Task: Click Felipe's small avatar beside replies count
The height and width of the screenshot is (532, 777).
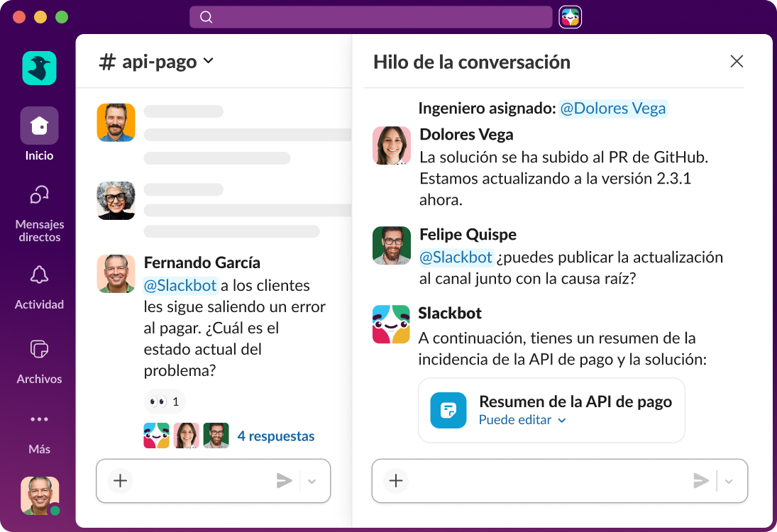Action: coord(216,436)
